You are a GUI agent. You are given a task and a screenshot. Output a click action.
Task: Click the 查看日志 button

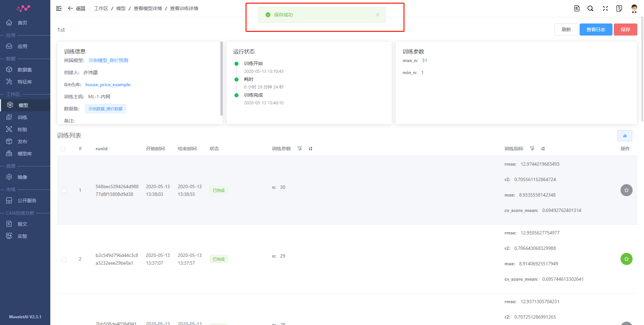596,30
